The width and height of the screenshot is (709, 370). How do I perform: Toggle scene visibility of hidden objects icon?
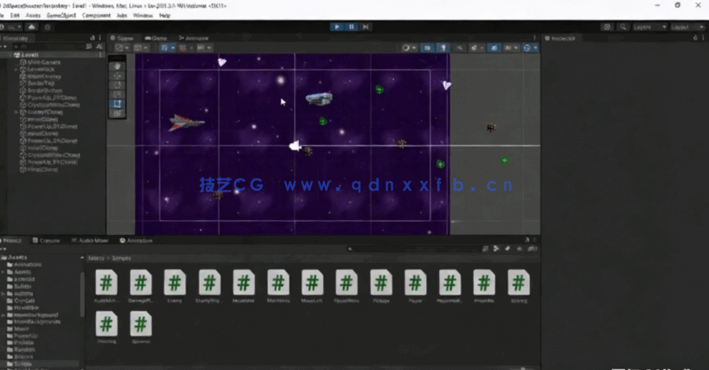[494, 47]
